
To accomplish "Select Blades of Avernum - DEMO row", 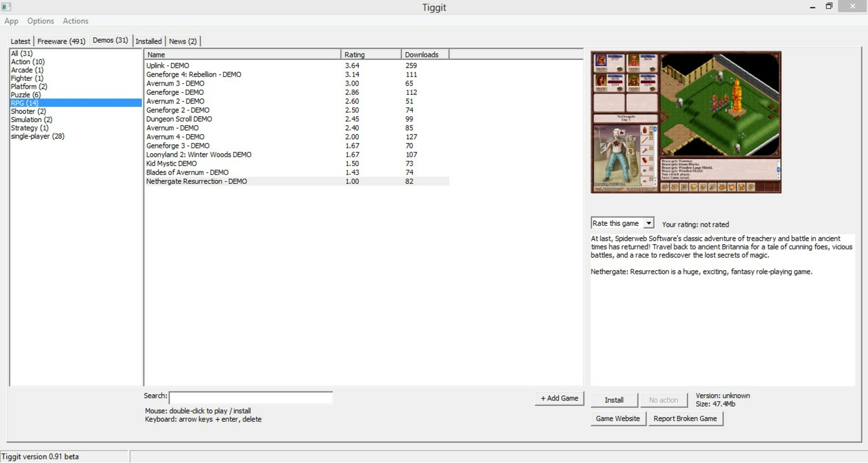I will (x=297, y=172).
